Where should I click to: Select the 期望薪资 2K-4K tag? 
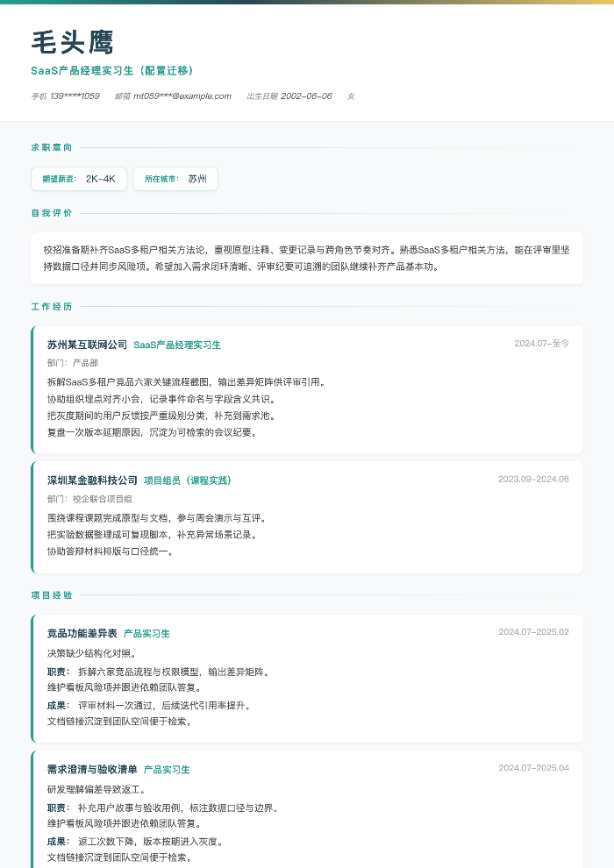point(79,179)
